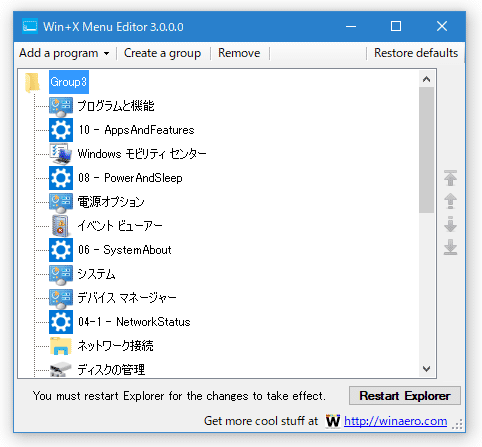Select the 10 - AppsAndFeatures entry

(x=136, y=130)
